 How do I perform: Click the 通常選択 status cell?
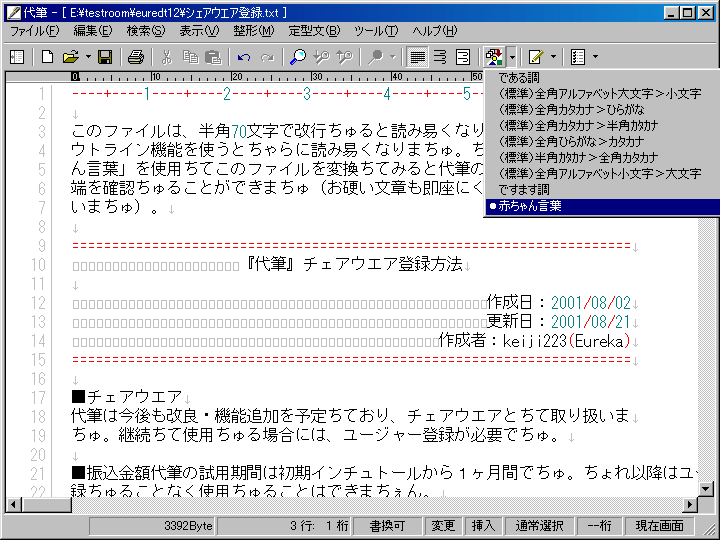tap(539, 526)
